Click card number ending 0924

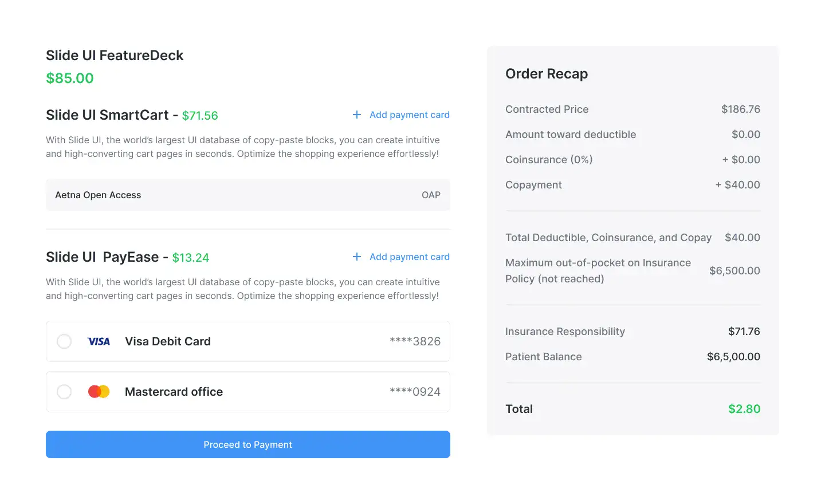415,392
